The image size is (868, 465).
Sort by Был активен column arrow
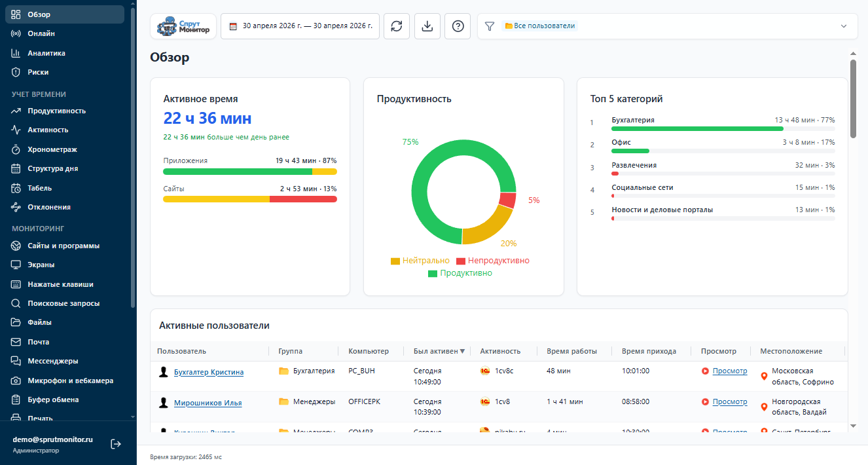click(462, 351)
